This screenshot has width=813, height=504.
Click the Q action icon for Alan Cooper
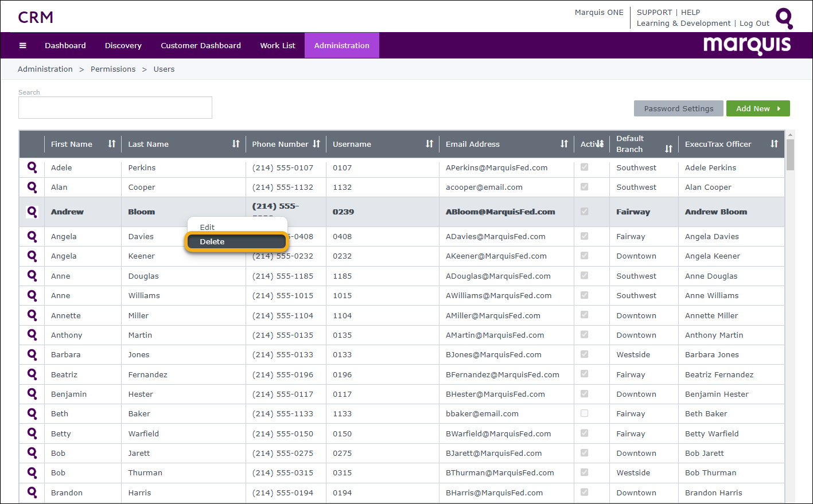[32, 187]
